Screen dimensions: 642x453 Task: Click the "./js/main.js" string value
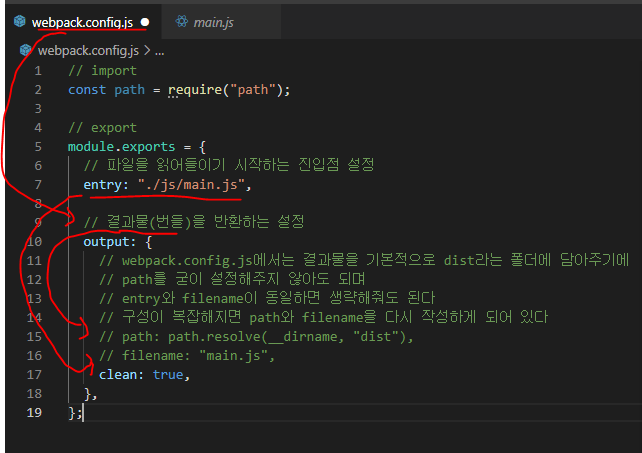(x=191, y=185)
